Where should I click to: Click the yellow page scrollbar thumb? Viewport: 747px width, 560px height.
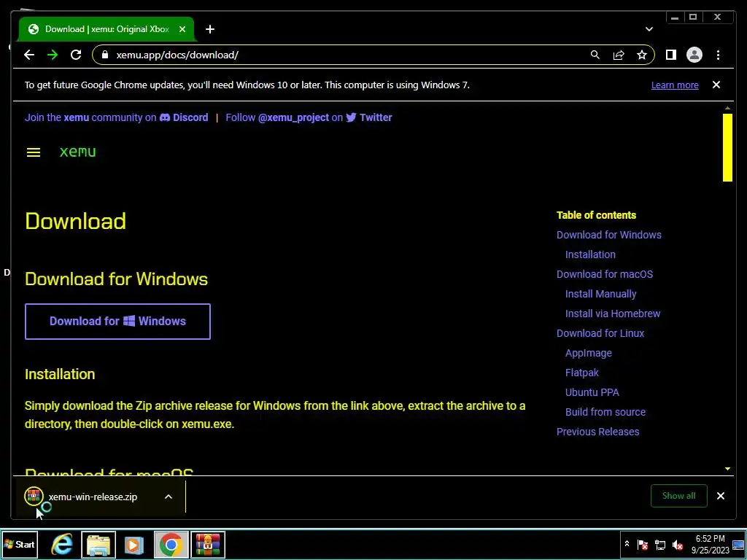(x=727, y=147)
